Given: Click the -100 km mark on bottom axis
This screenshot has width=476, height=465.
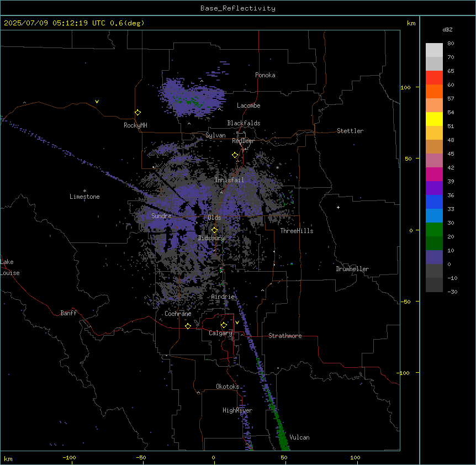Looking at the screenshot, I should [x=69, y=457].
